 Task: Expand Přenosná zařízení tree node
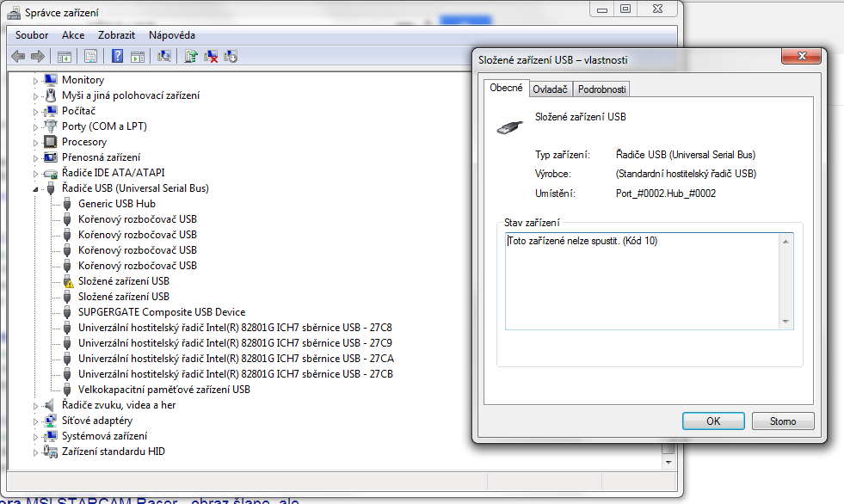tap(35, 158)
